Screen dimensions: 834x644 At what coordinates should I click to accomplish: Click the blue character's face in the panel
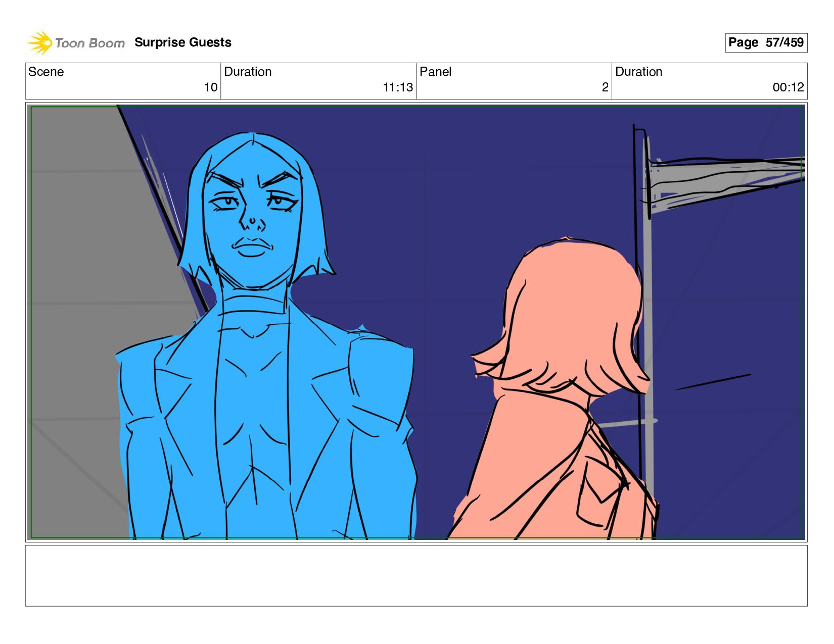click(x=253, y=215)
